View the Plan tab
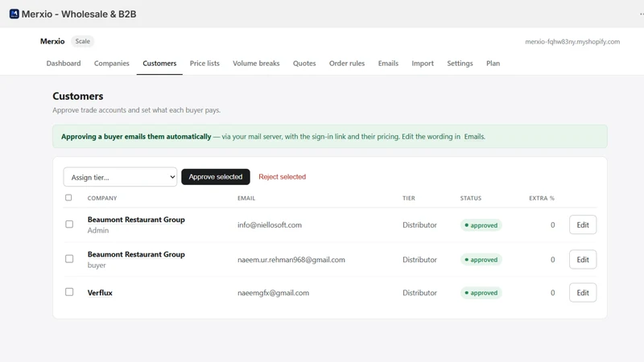 coord(493,64)
